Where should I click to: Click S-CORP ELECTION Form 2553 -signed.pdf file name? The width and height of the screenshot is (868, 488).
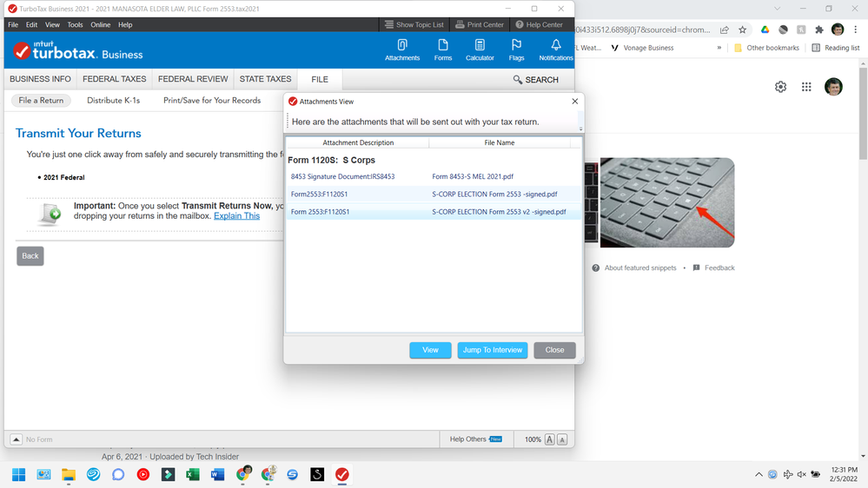tap(494, 195)
